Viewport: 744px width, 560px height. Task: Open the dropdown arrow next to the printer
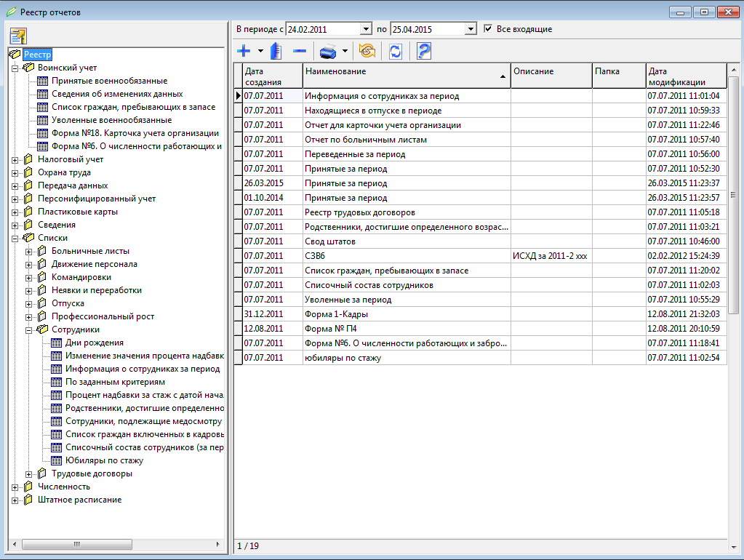pos(345,51)
